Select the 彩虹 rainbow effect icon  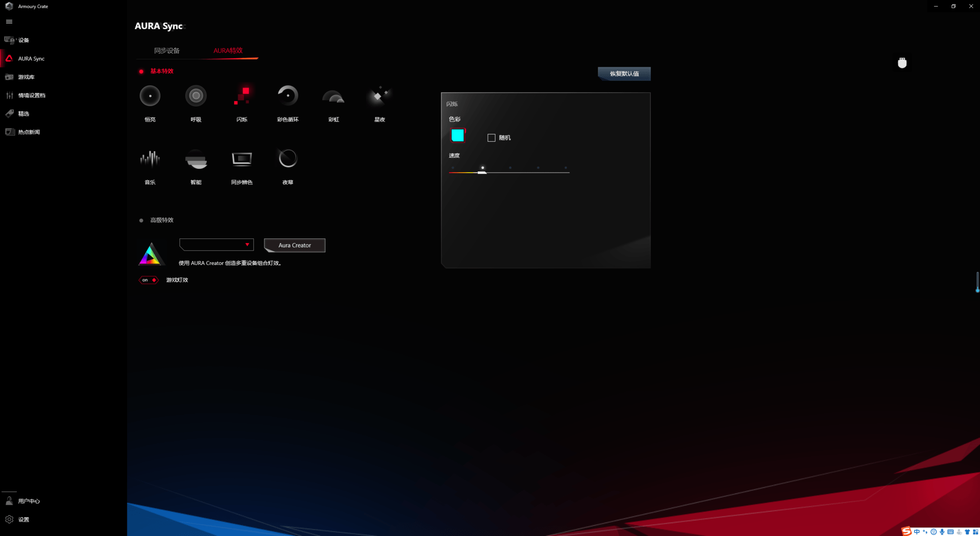(333, 96)
